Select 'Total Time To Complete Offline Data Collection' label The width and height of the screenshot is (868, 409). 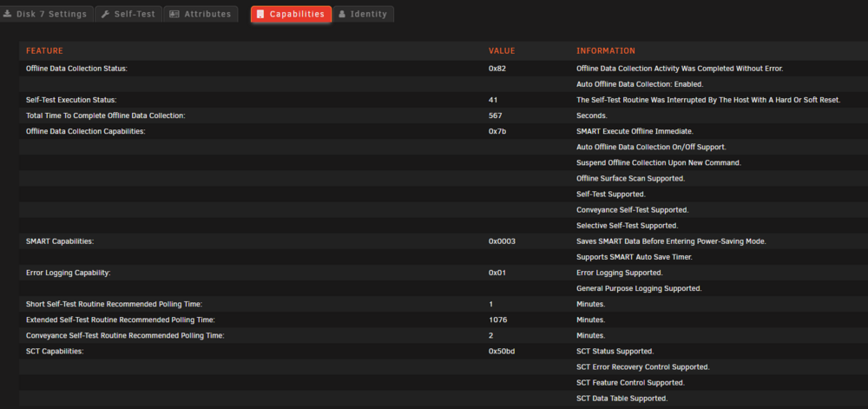tap(105, 115)
